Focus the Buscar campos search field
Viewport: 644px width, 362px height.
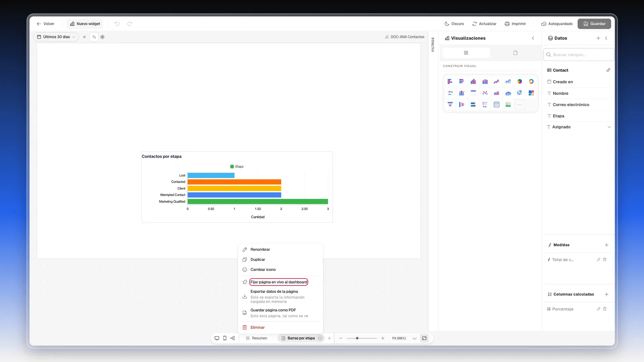click(579, 55)
